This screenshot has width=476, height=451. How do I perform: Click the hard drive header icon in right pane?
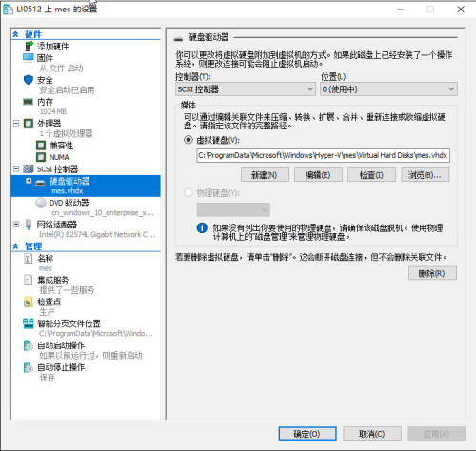tap(178, 39)
